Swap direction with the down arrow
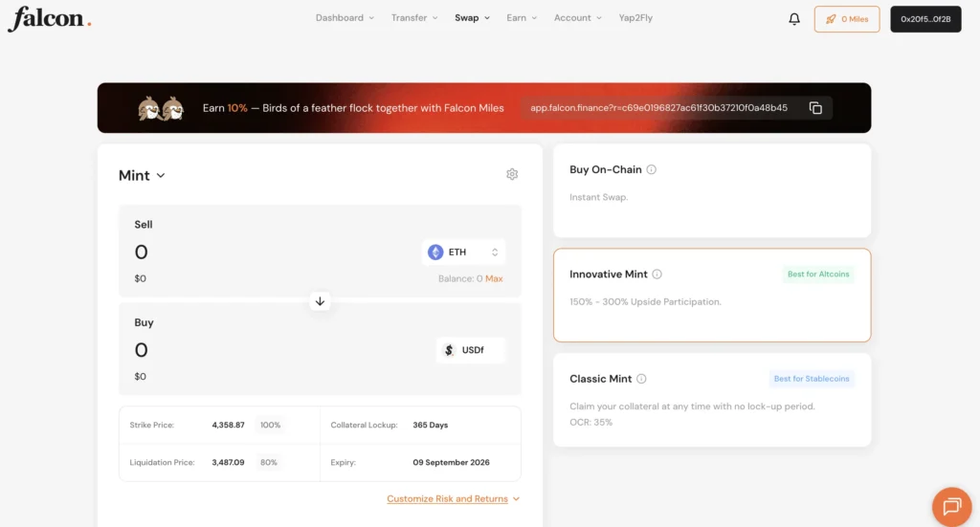Image resolution: width=980 pixels, height=527 pixels. [x=320, y=301]
